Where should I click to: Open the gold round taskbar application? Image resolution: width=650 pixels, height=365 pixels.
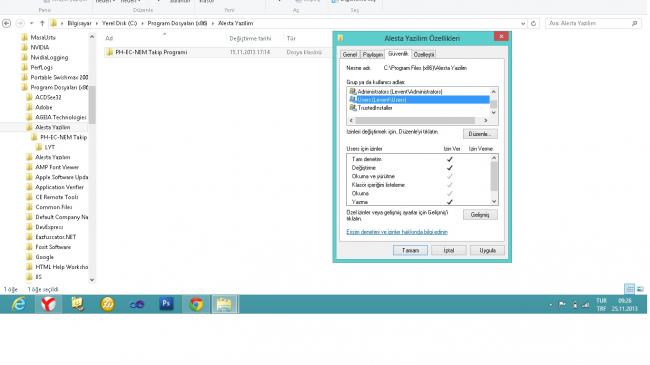pyautogui.click(x=107, y=304)
